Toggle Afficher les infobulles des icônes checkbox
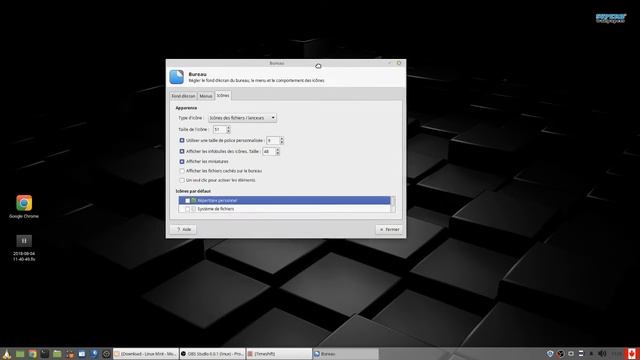This screenshot has height=360, width=640. click(182, 151)
